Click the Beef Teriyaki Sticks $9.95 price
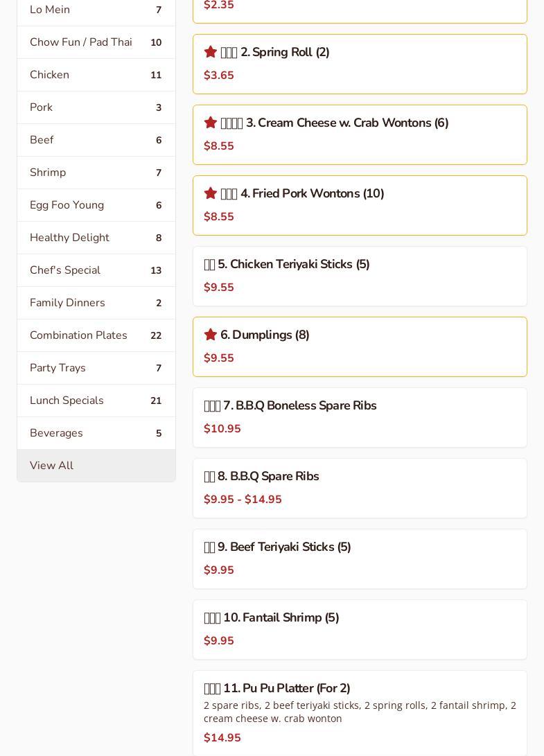This screenshot has width=544, height=756. pos(219,570)
